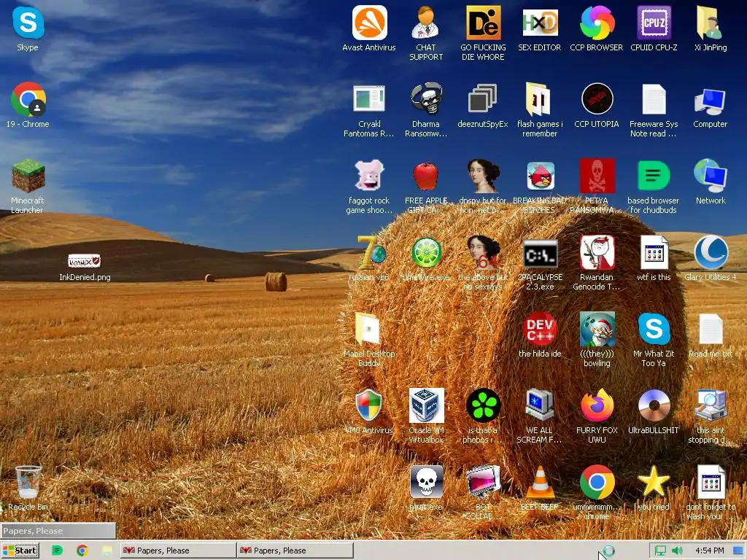Open Oracle VM Virtualbox shortcut
The image size is (747, 560).
426,405
